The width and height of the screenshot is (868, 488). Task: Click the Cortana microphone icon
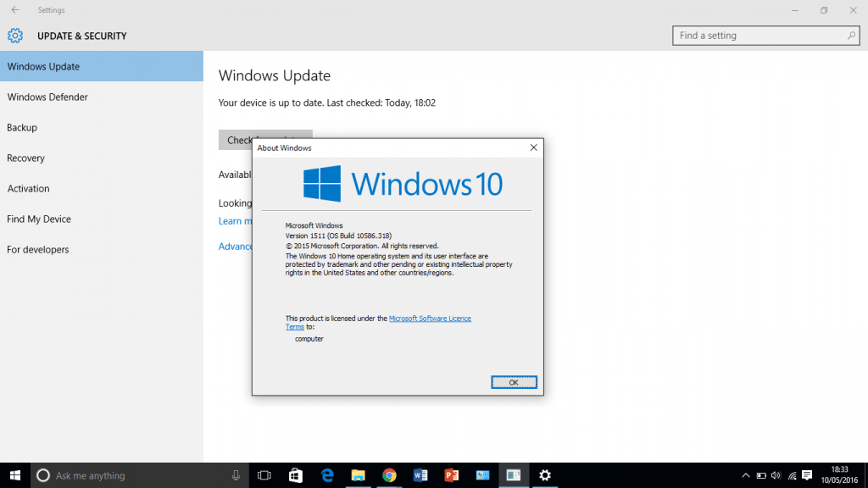coord(236,475)
